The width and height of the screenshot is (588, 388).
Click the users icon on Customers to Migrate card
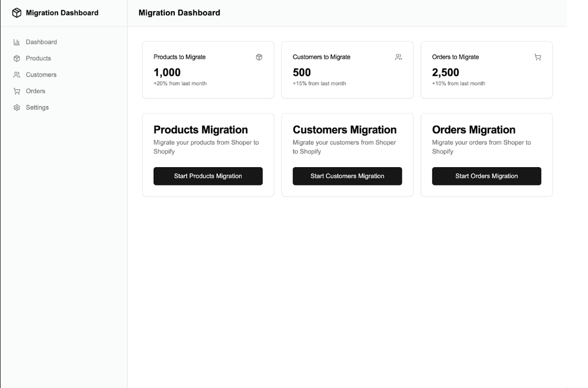398,57
